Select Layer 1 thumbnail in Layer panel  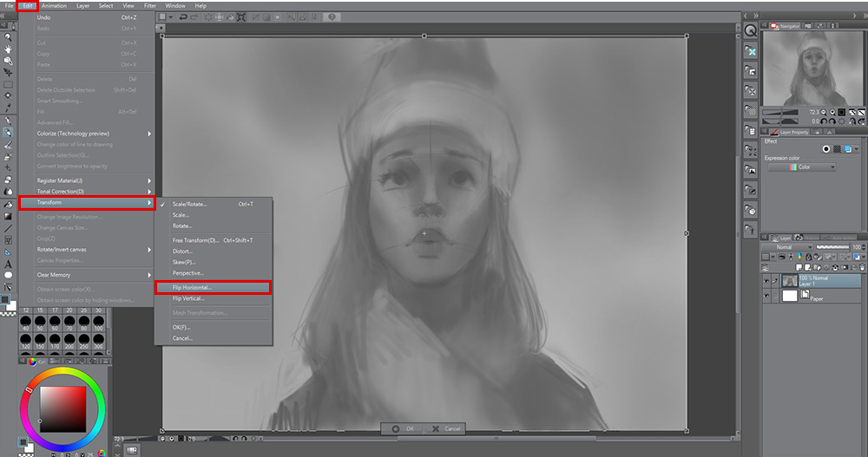789,281
